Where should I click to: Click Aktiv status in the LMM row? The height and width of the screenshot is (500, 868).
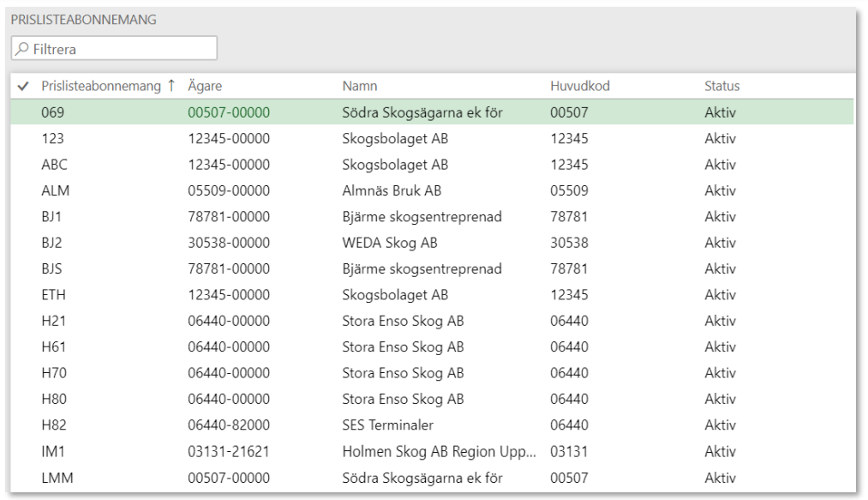click(721, 477)
